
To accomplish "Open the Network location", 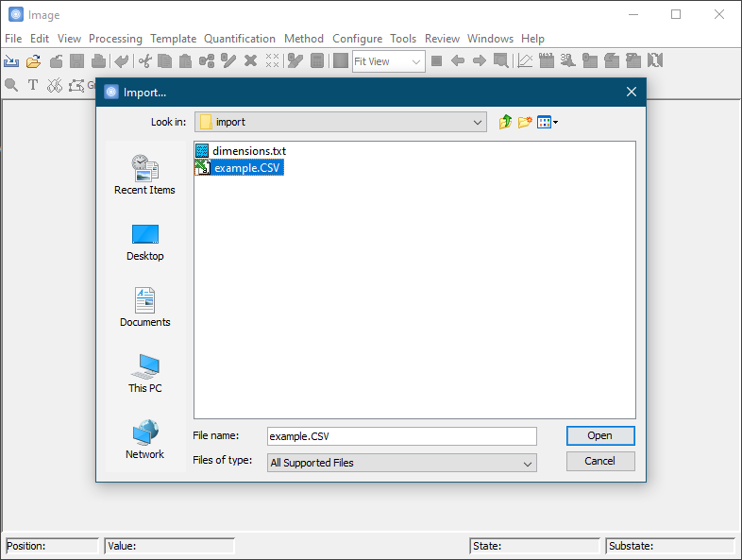I will [144, 440].
